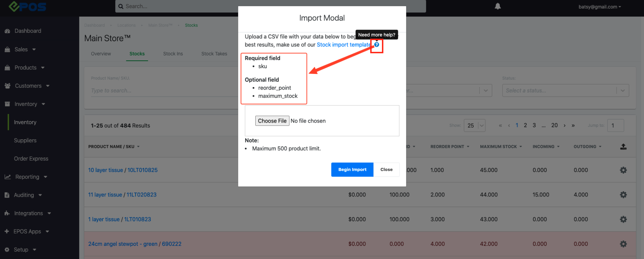Click the upload icon in table header
644x259 pixels.
click(x=623, y=147)
